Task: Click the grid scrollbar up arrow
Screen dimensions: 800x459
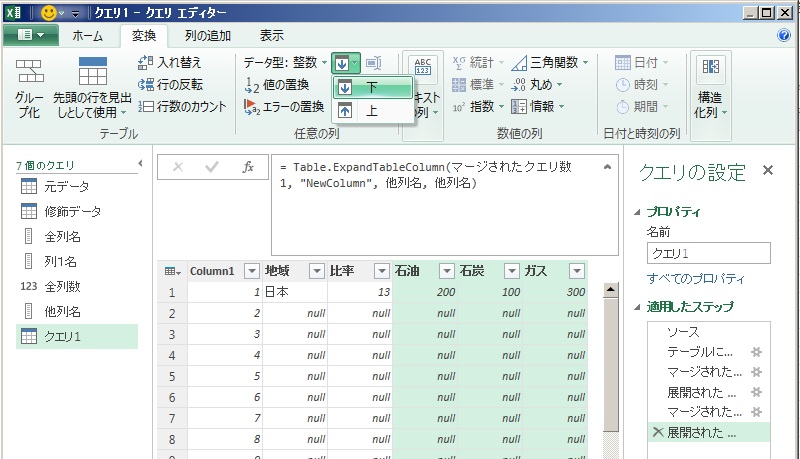Action: click(610, 290)
